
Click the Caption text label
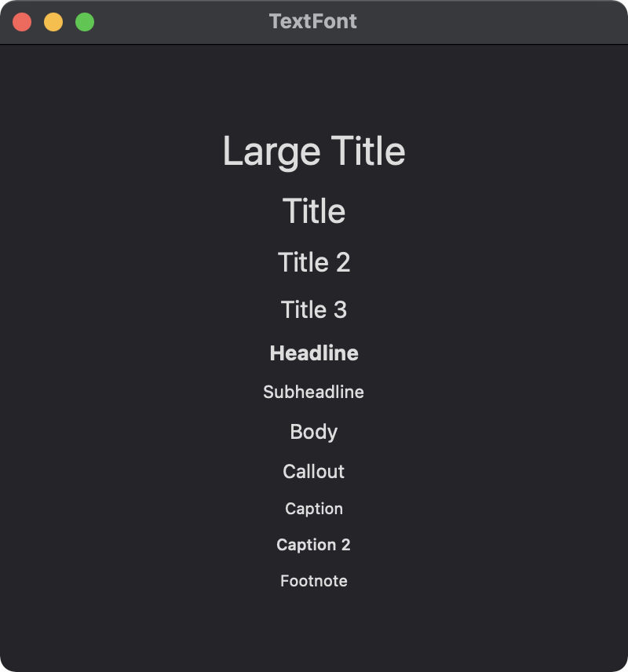pyautogui.click(x=314, y=509)
